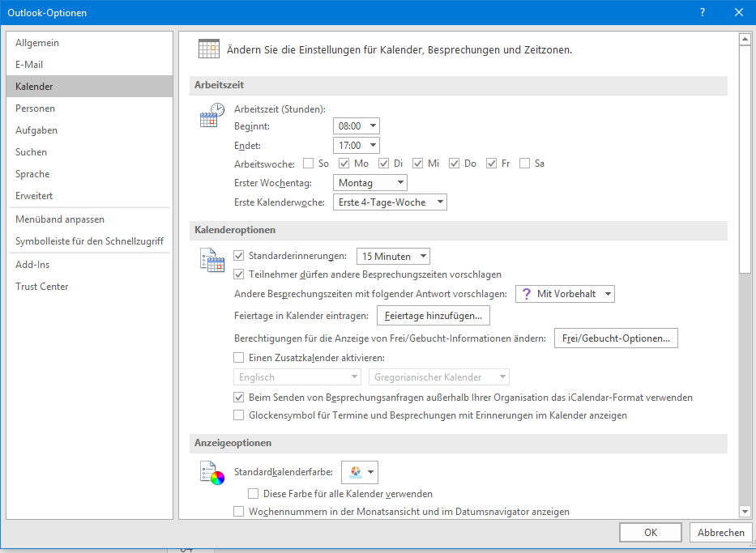Uncheck the Mi workday checkbox
The width and height of the screenshot is (756, 553).
coord(417,164)
